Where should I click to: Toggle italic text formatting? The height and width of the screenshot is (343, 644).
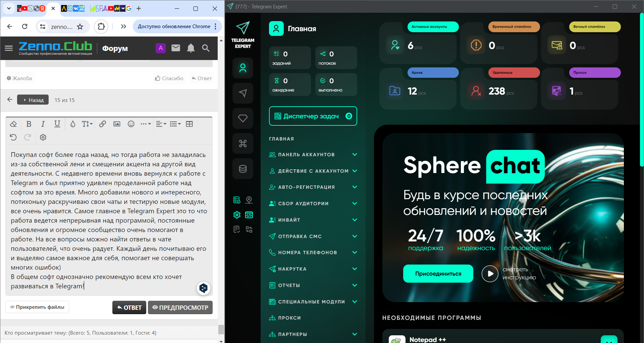(43, 124)
